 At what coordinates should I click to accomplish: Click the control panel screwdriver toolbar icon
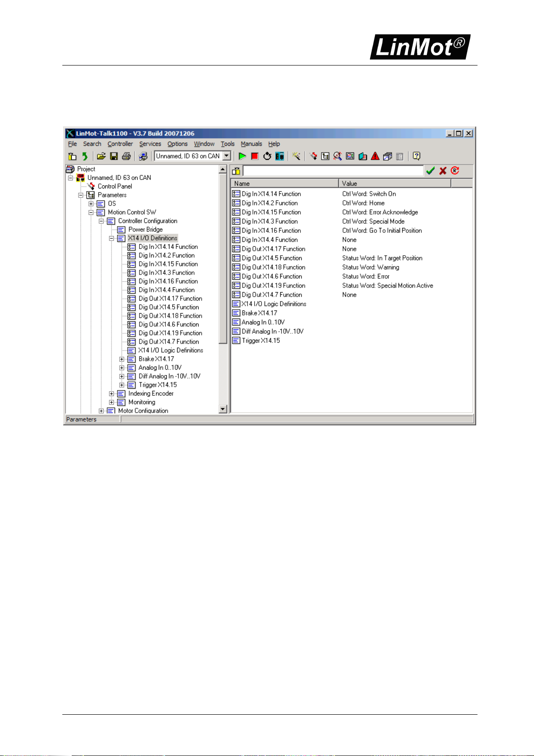click(313, 156)
